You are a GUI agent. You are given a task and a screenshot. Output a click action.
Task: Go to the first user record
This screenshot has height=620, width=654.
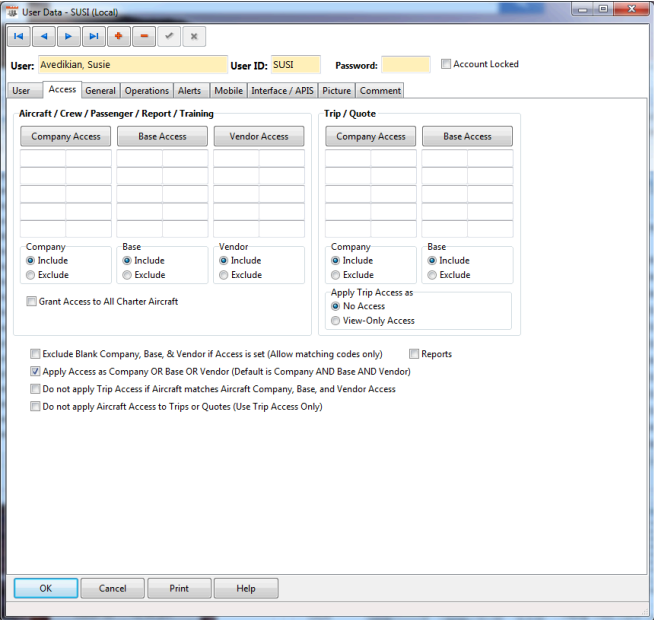coord(19,36)
